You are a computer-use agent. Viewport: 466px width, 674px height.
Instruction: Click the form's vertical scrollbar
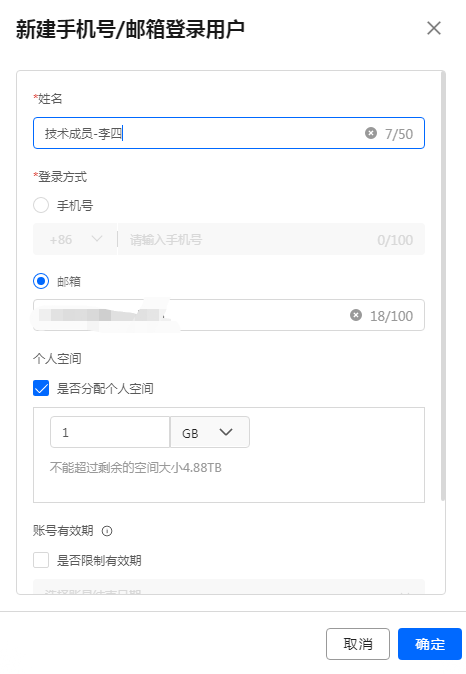pos(443,286)
